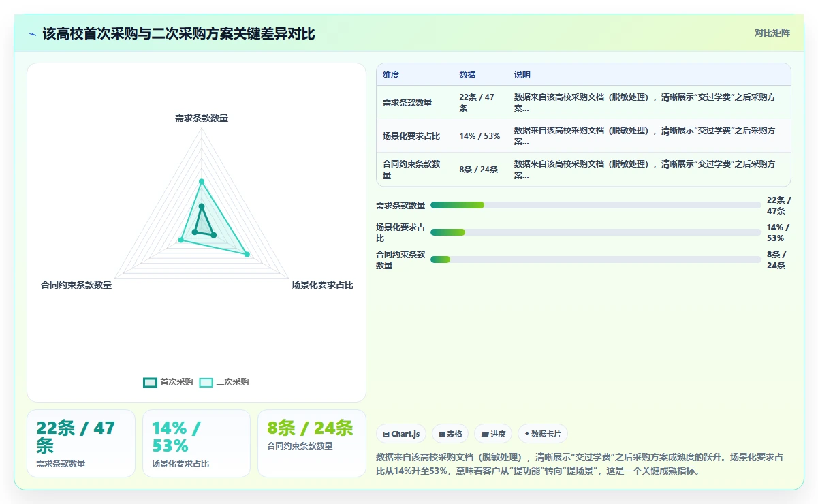
Task: Click the radar chart 场景化要求占比 axis label
Action: point(323,285)
